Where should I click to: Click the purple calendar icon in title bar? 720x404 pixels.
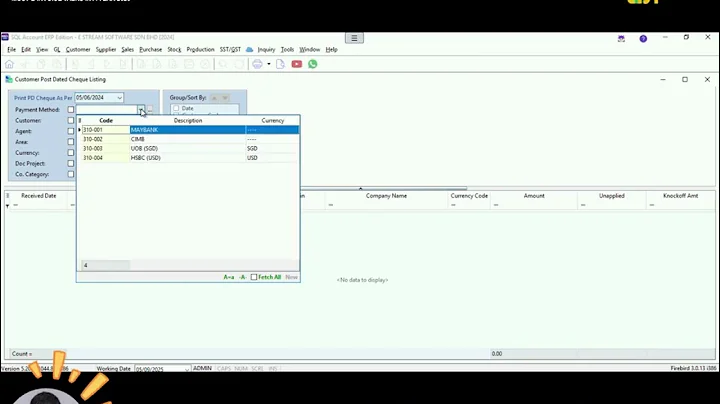621,39
